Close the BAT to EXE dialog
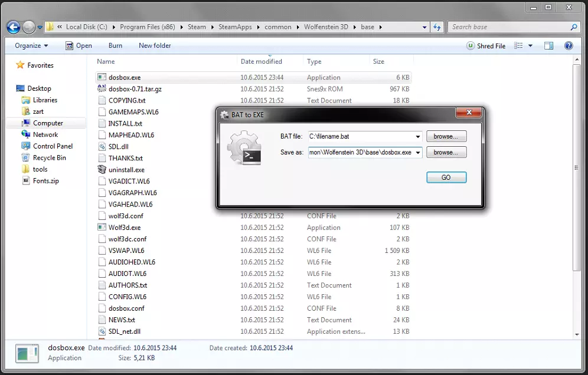This screenshot has width=588, height=375. pyautogui.click(x=469, y=113)
